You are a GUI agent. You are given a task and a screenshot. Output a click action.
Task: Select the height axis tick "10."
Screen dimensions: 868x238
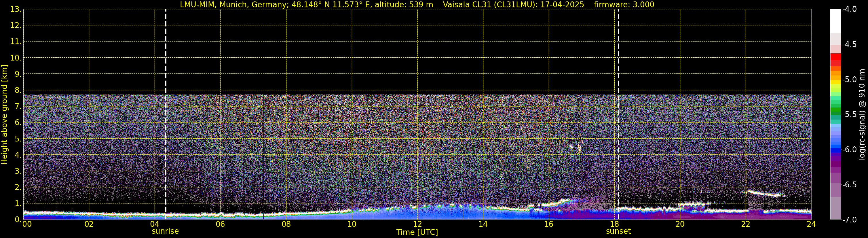[x=16, y=58]
